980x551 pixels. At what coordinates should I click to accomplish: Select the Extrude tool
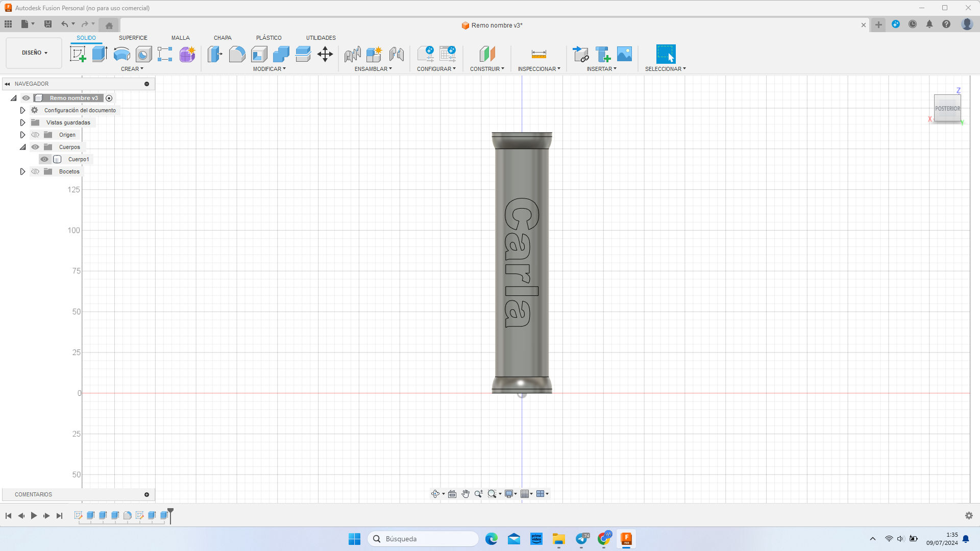[x=100, y=54]
